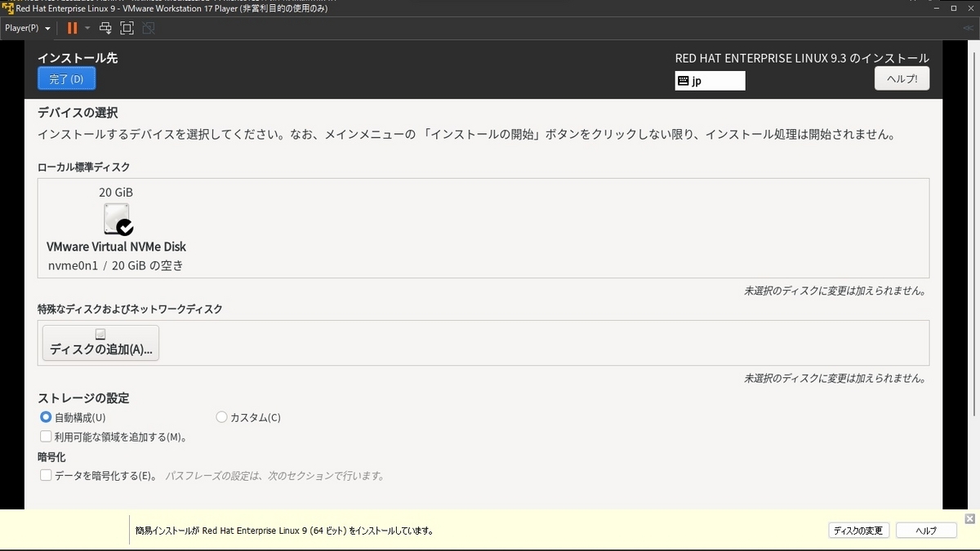
Task: Click the ヘルプ button in bottom bar
Action: click(x=926, y=531)
